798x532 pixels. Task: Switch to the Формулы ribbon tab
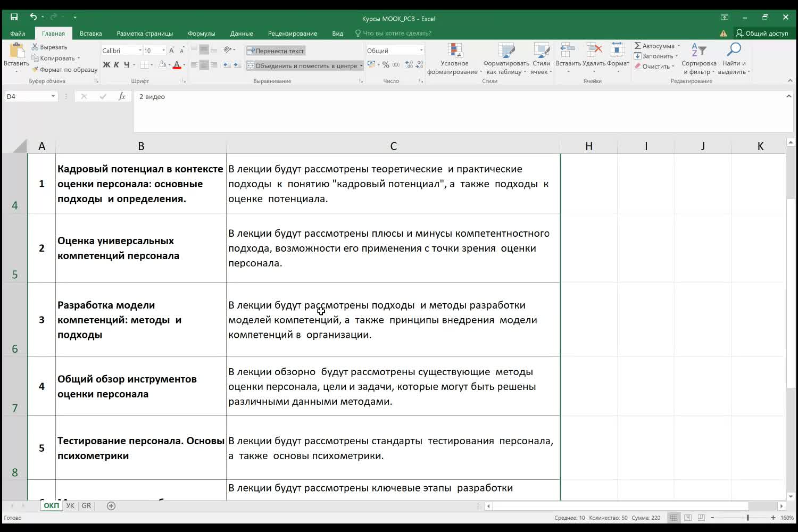[x=201, y=33]
